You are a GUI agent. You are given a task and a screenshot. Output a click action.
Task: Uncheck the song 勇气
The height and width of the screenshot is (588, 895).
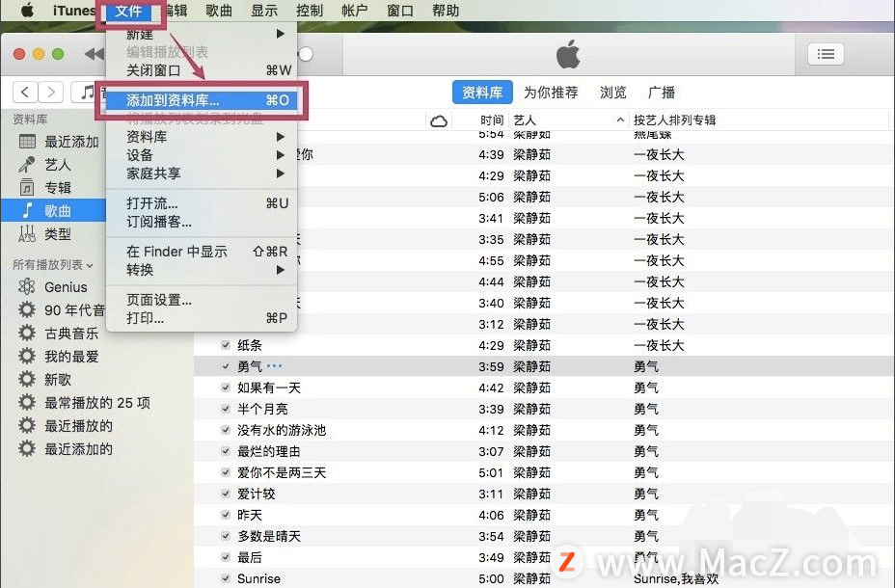226,366
